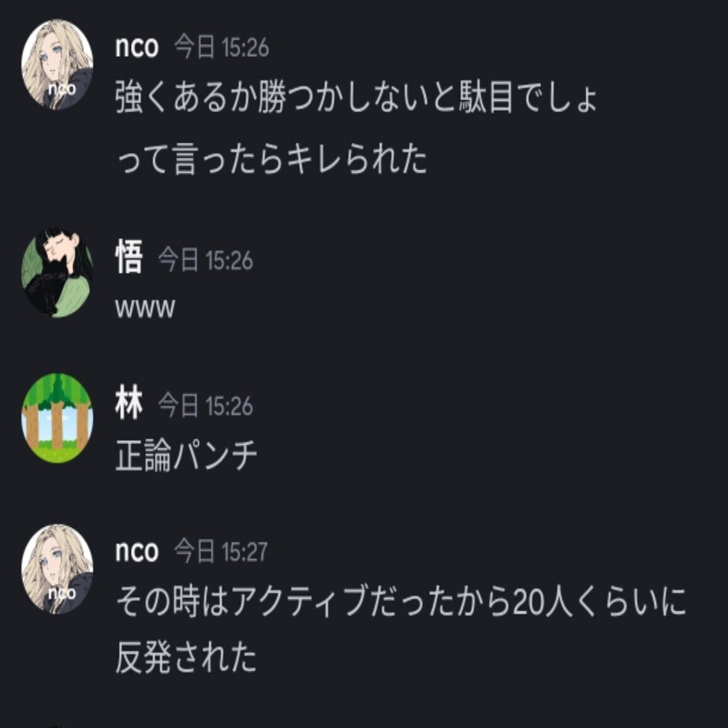Click the text 反発された
This screenshot has height=728, width=728.
click(185, 656)
